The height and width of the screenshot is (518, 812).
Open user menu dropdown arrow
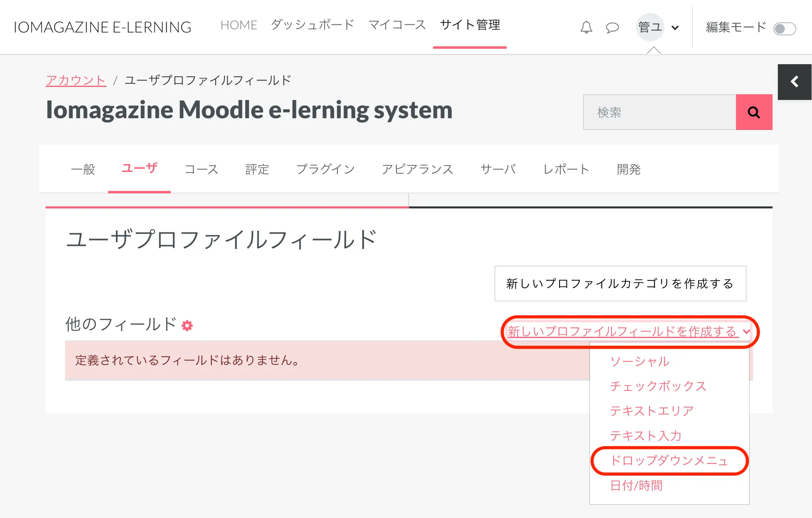point(675,28)
